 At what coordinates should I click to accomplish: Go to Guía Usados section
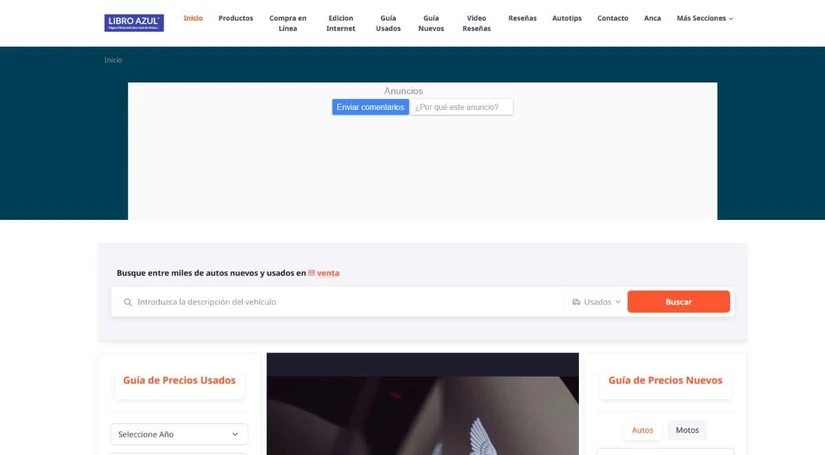(388, 23)
